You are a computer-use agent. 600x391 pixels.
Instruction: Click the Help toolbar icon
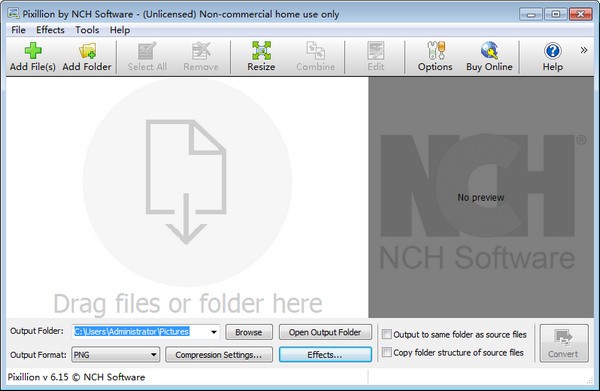pos(553,57)
